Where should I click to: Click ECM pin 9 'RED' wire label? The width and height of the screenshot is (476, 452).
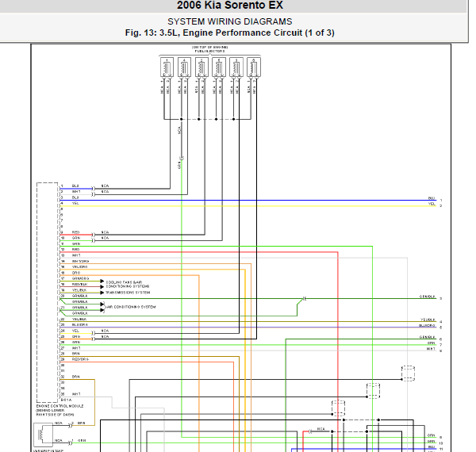[75, 232]
